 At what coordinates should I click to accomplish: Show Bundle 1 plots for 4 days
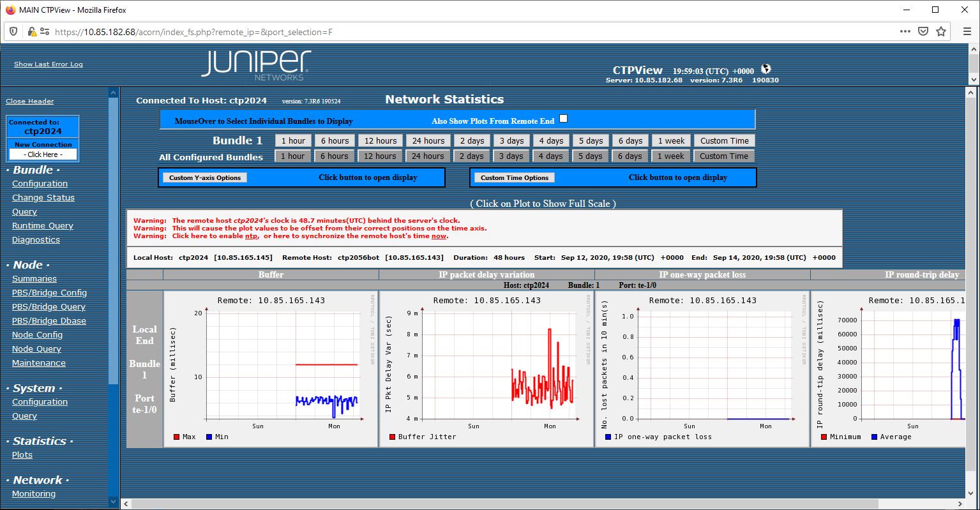coord(551,141)
